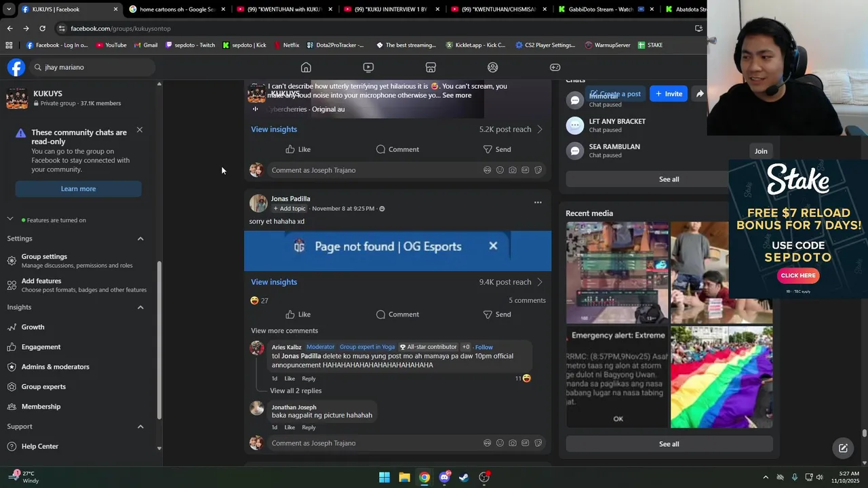Click Learn more button

click(x=78, y=188)
